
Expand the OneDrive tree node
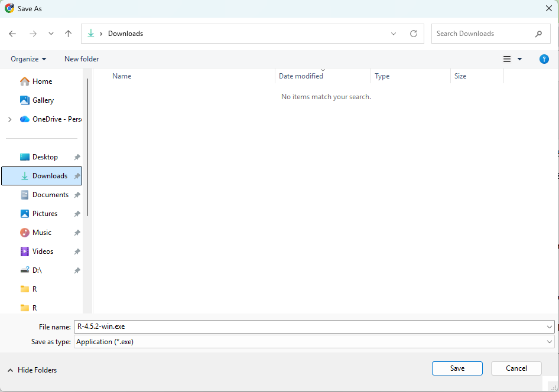point(9,119)
